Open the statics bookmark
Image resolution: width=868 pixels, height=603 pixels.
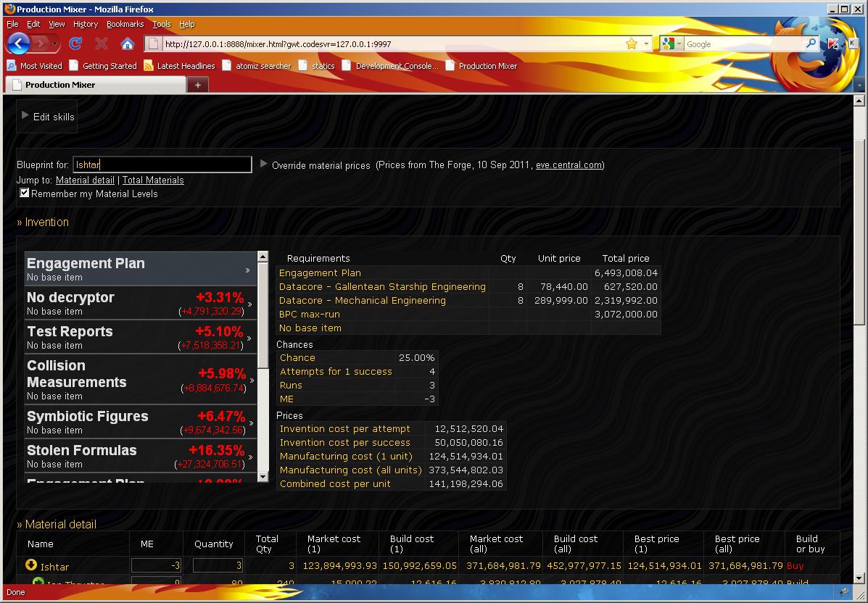tap(316, 66)
